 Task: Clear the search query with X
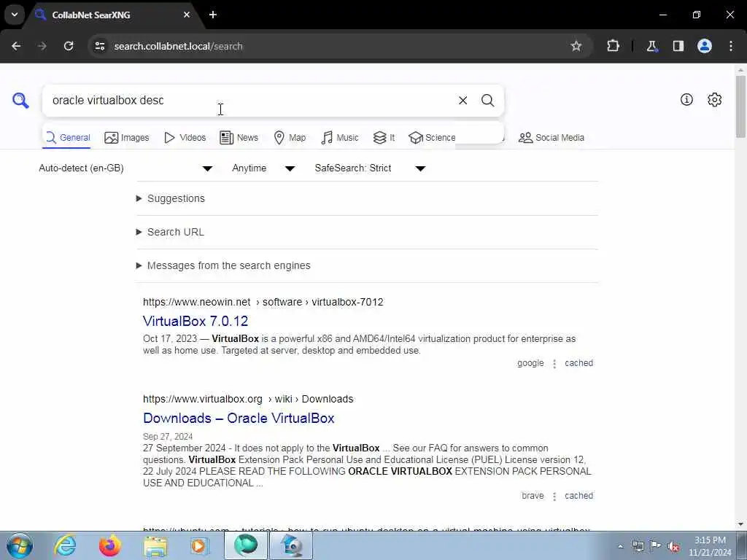(462, 101)
